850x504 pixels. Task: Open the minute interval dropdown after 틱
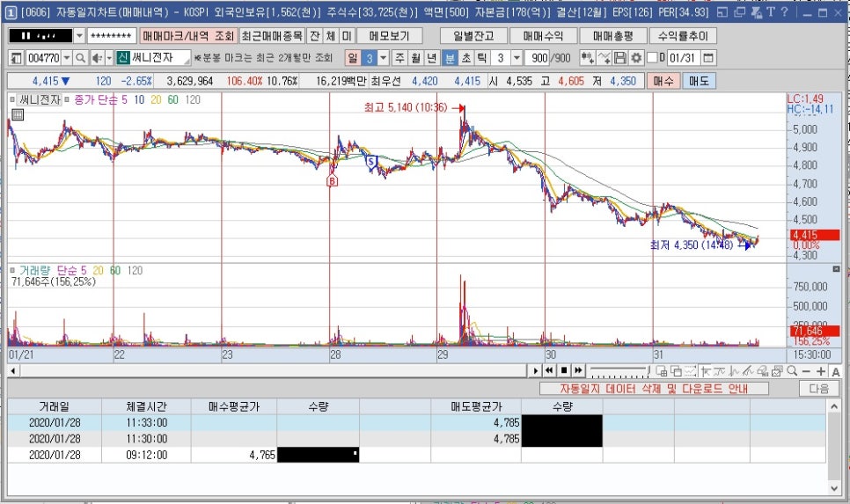(x=517, y=58)
